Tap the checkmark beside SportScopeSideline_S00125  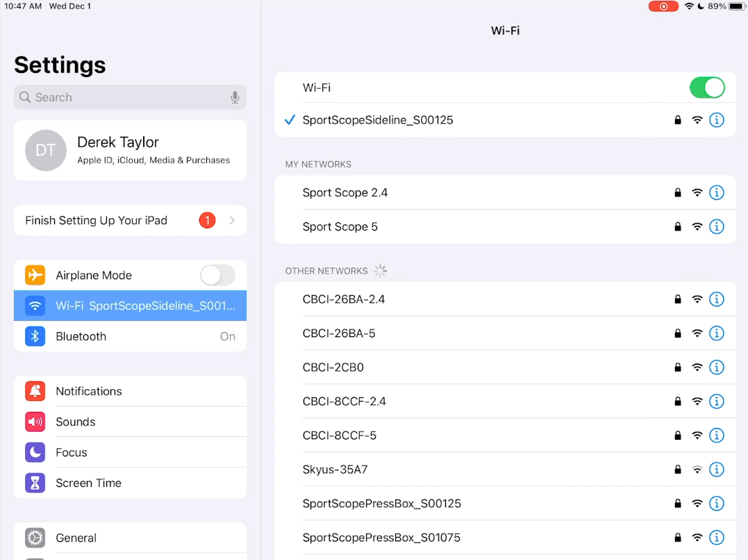pyautogui.click(x=290, y=120)
